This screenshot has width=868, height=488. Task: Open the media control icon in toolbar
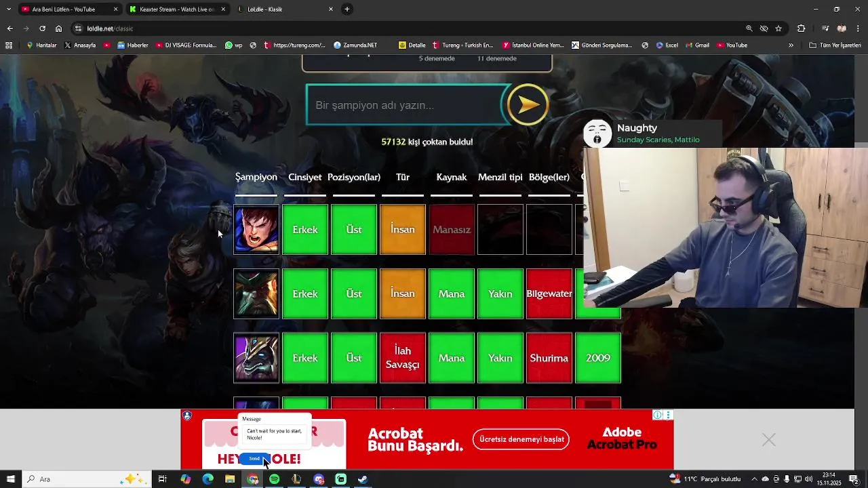[825, 28]
